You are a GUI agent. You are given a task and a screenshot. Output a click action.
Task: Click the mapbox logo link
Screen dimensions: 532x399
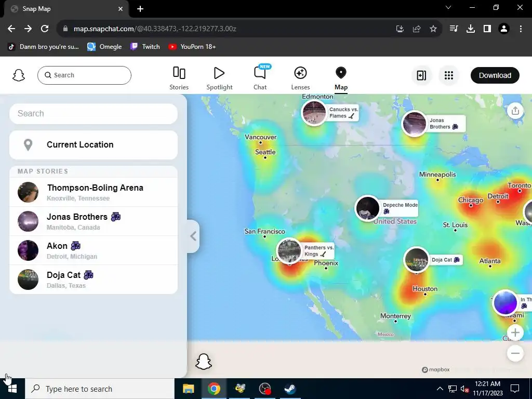436,369
